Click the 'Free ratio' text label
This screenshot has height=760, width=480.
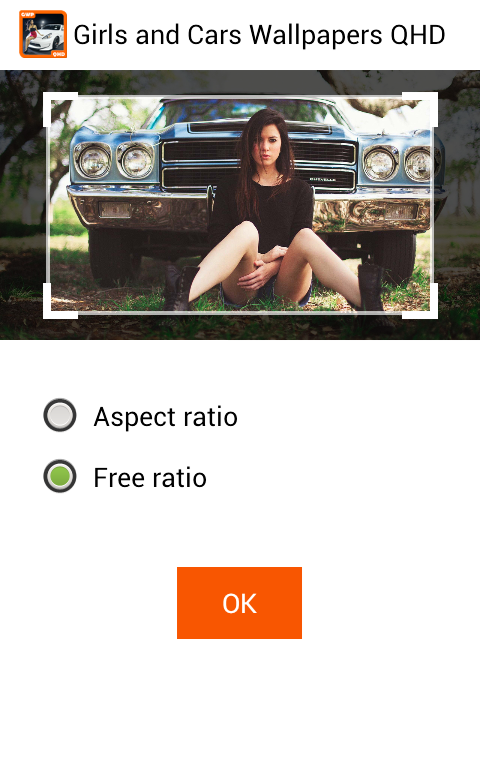(150, 478)
